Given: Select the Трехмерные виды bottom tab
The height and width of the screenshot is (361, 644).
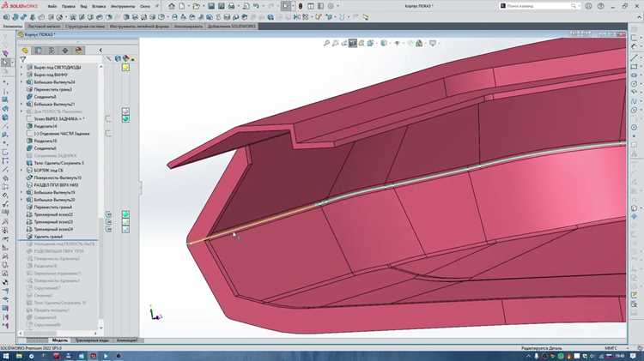Looking at the screenshot, I should [92, 340].
